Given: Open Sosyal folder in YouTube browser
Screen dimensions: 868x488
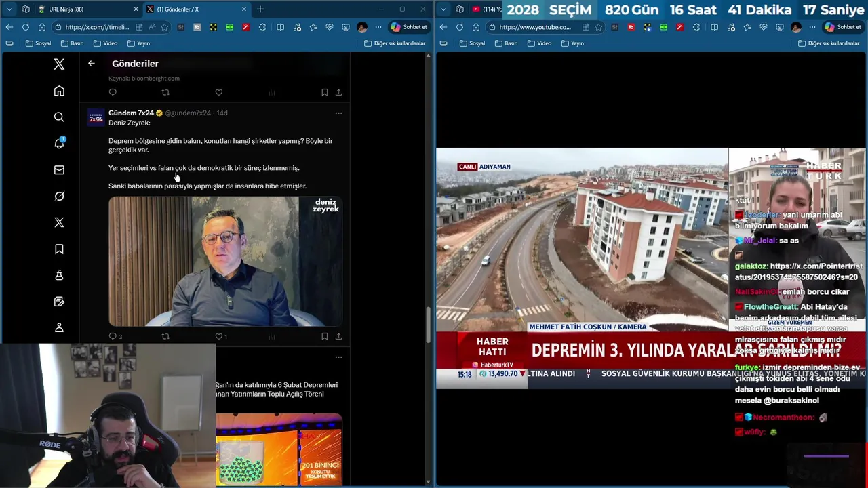Looking at the screenshot, I should coord(472,43).
